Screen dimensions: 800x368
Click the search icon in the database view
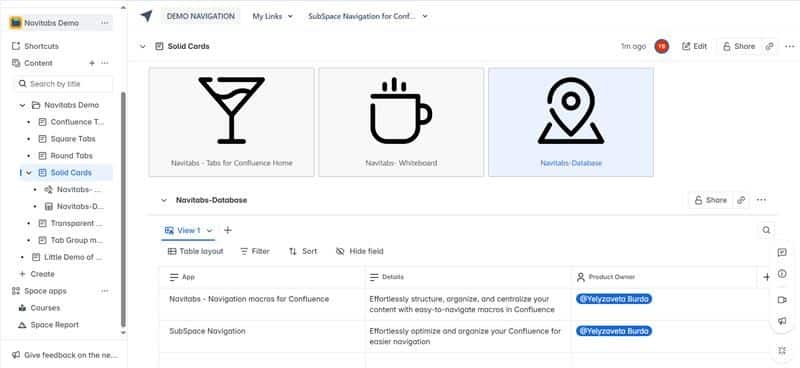pos(766,230)
